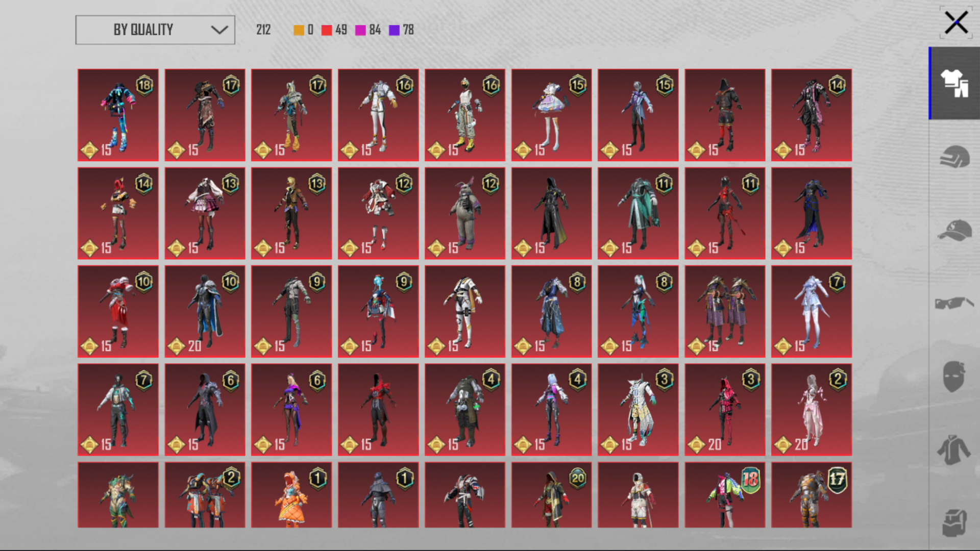Click the total item count 212
Screen dimensions: 980x551
(263, 30)
